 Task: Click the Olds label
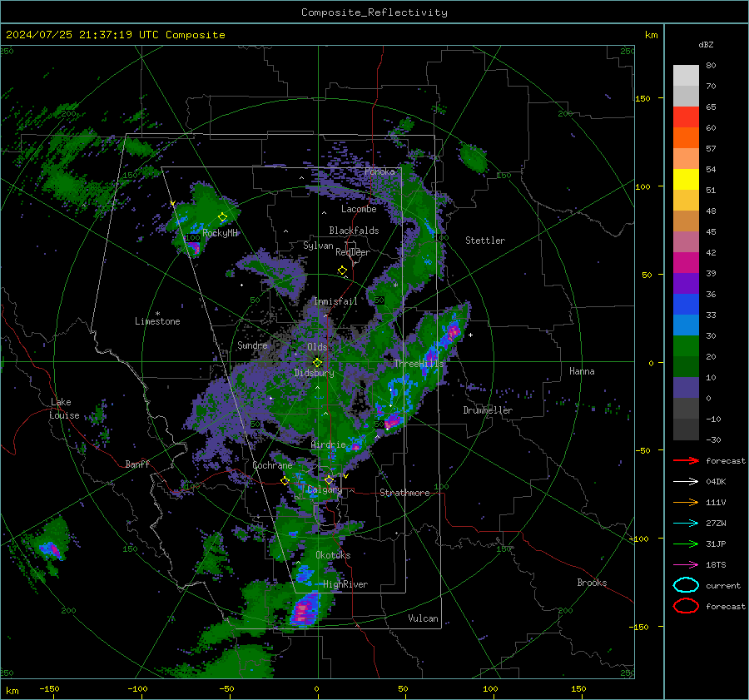[317, 347]
